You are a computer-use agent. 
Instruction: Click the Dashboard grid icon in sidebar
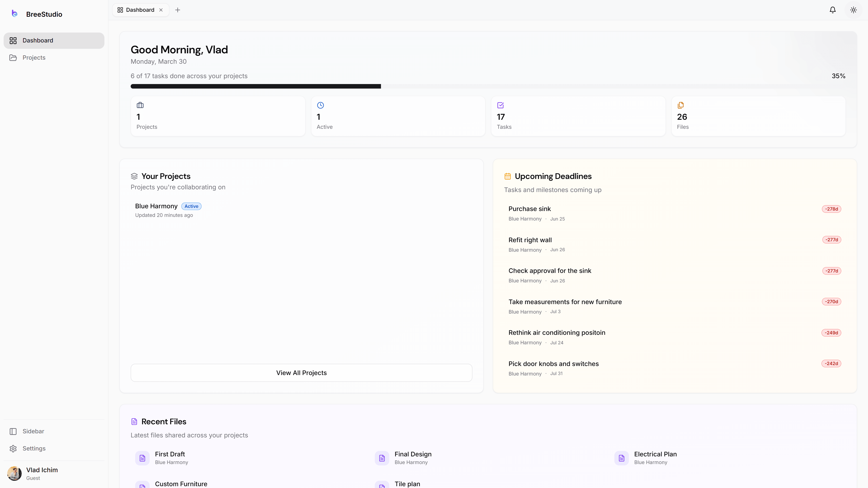point(13,40)
